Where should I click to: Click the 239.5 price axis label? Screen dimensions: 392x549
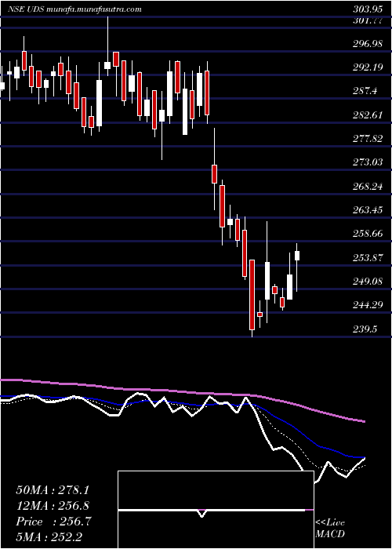click(365, 329)
